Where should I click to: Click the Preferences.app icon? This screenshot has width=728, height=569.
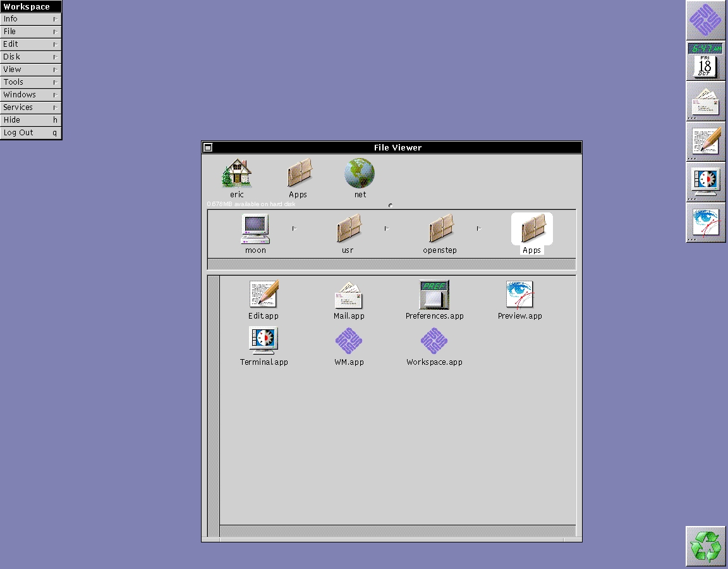pyautogui.click(x=434, y=295)
